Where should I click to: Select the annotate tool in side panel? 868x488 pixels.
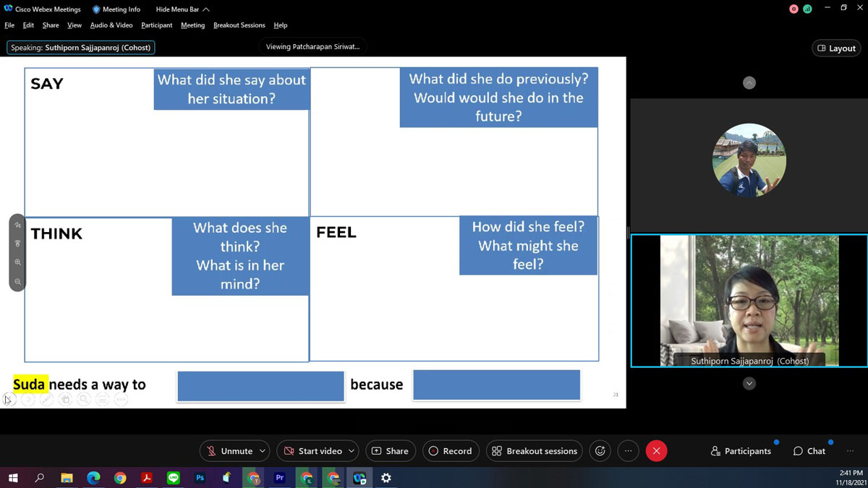tap(17, 225)
